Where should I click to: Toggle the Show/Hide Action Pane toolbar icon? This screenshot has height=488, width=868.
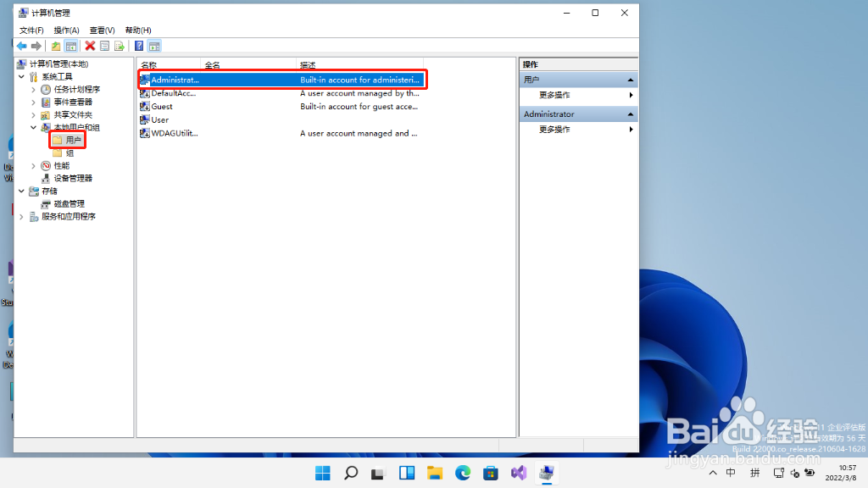coord(154,46)
